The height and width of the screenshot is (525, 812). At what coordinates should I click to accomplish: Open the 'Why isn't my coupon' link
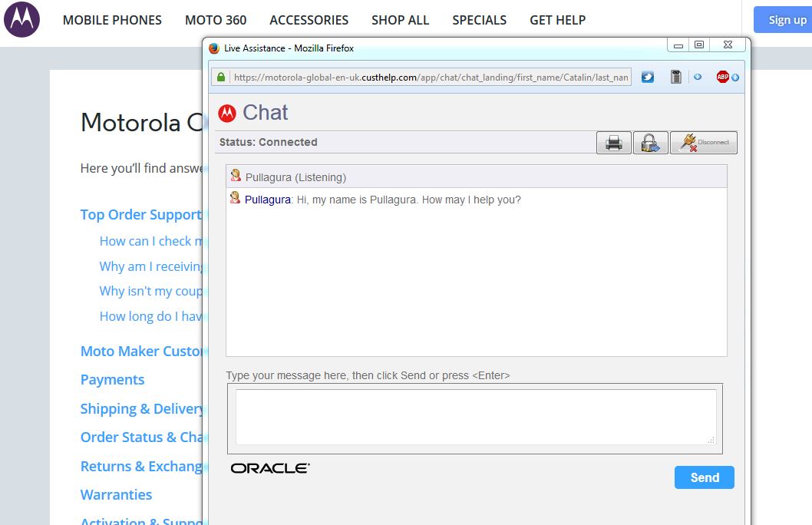pos(150,291)
